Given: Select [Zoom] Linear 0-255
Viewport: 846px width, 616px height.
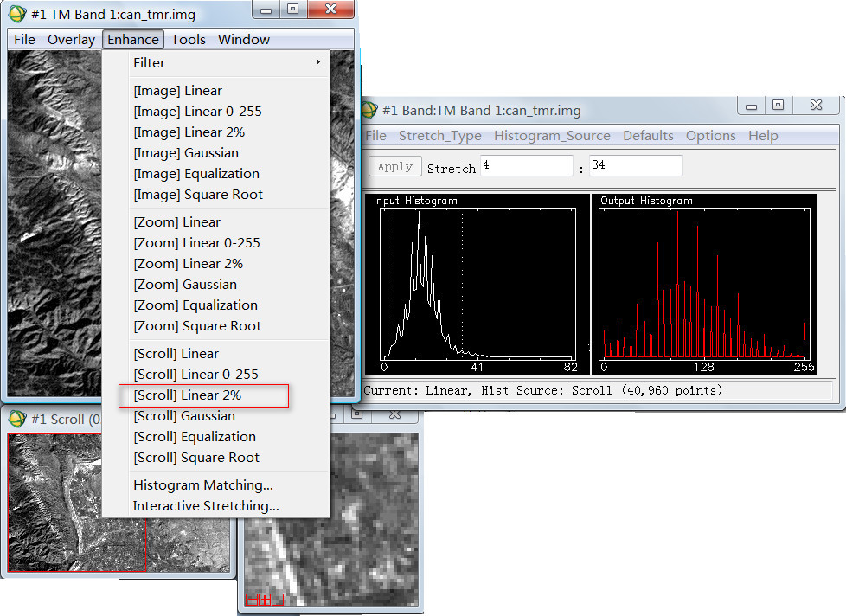Looking at the screenshot, I should click(x=196, y=243).
